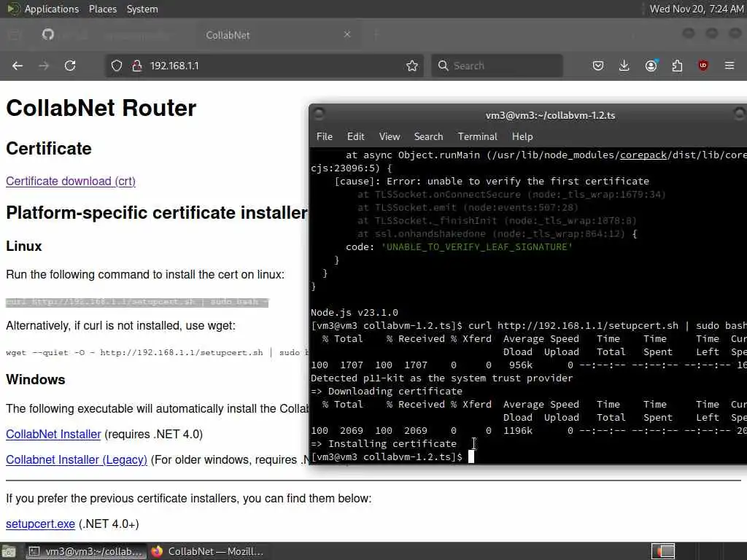This screenshot has width=747, height=560.
Task: Click the terminal title bar vm3@vm3:~/collabvm-1.2.ts
Action: pyautogui.click(x=550, y=115)
